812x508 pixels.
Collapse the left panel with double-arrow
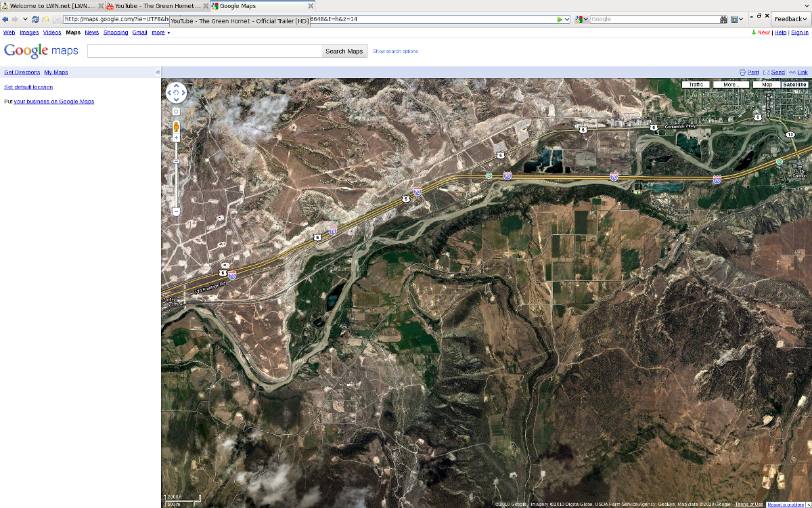click(x=158, y=72)
